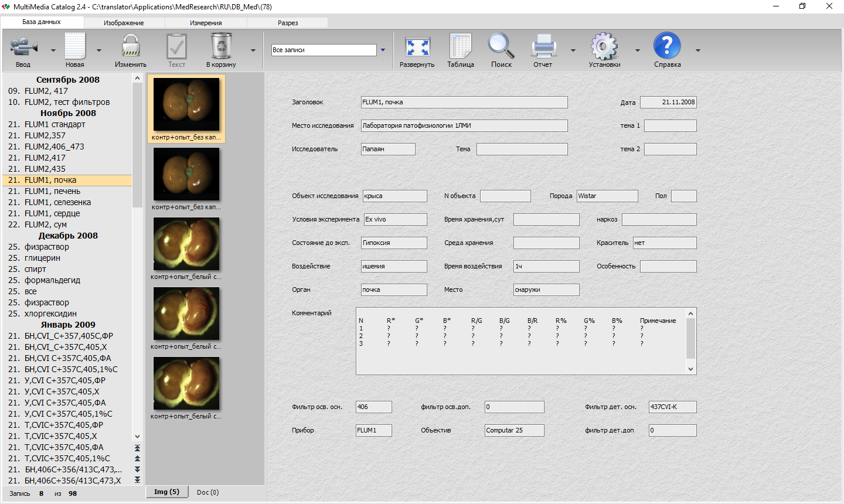This screenshot has width=844, height=504.
Task: Open the Doc (0) tab
Action: (x=207, y=492)
